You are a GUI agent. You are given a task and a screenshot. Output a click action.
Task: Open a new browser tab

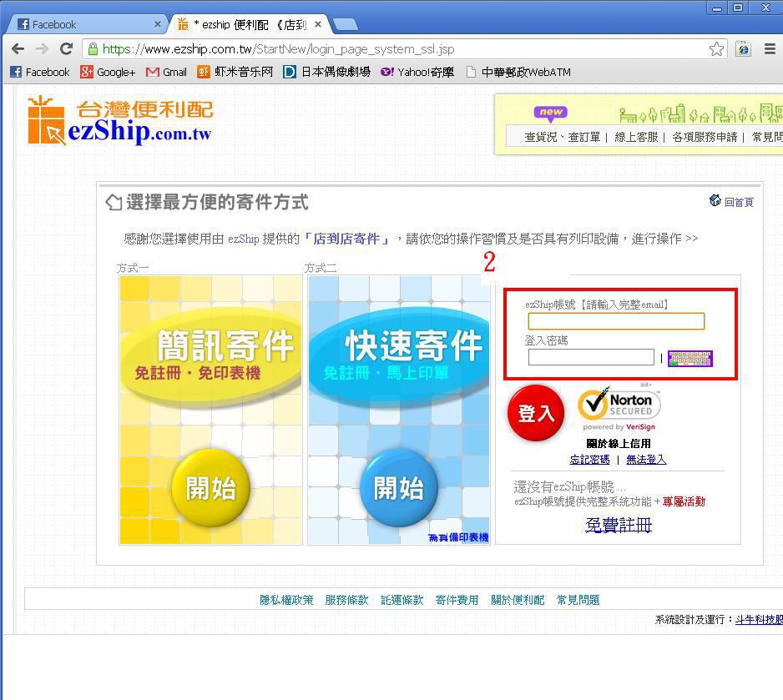pos(345,24)
